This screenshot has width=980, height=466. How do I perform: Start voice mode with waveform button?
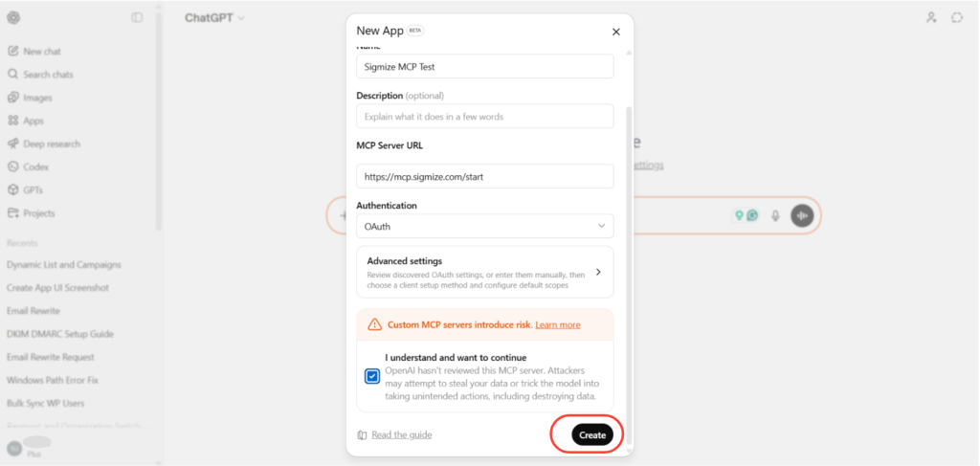(x=803, y=215)
